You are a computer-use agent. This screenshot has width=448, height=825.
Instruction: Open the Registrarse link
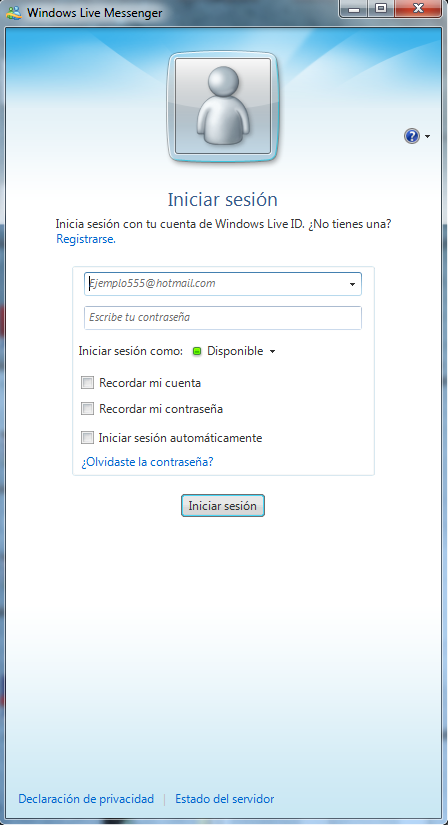click(x=86, y=239)
